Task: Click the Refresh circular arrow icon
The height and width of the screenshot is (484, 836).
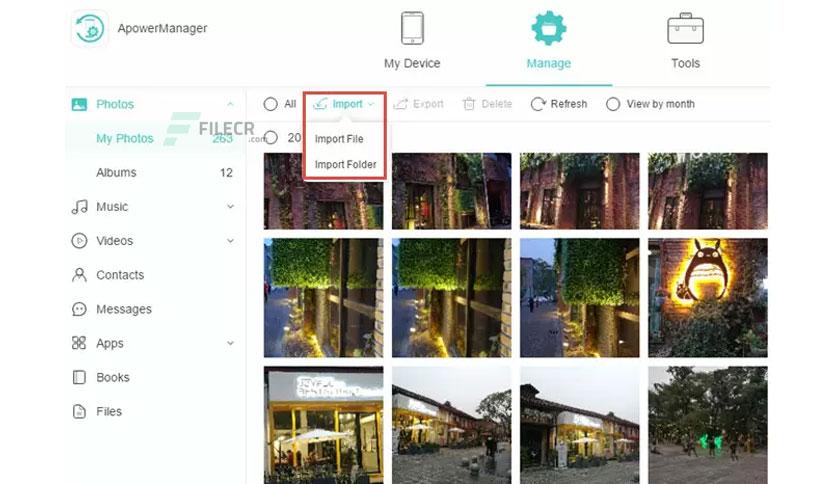Action: (538, 104)
